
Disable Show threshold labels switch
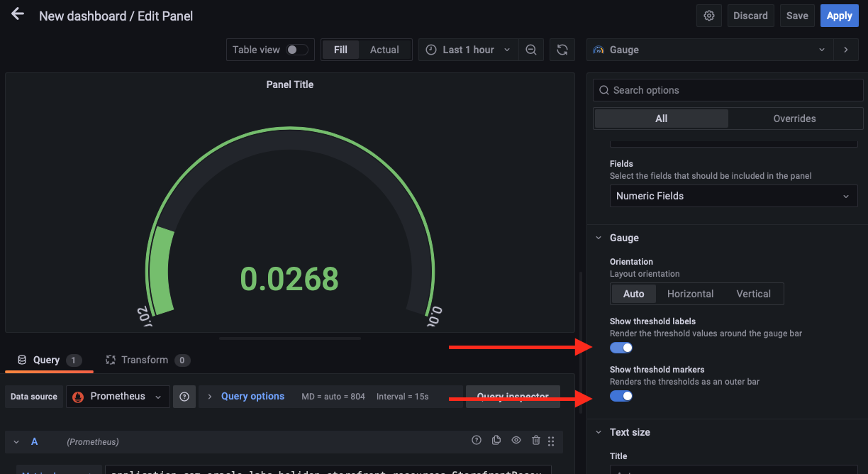(621, 348)
